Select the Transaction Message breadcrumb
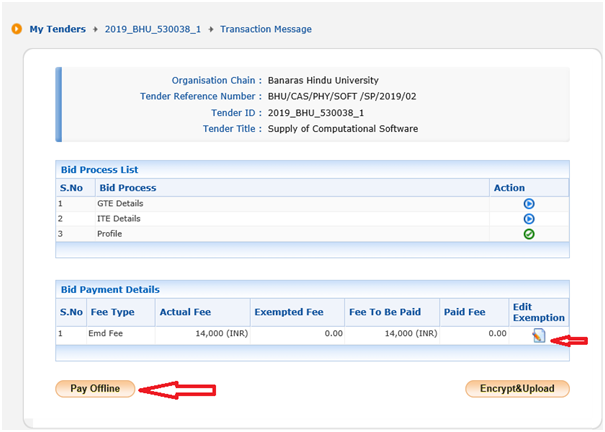The height and width of the screenshot is (432, 605). [x=264, y=29]
